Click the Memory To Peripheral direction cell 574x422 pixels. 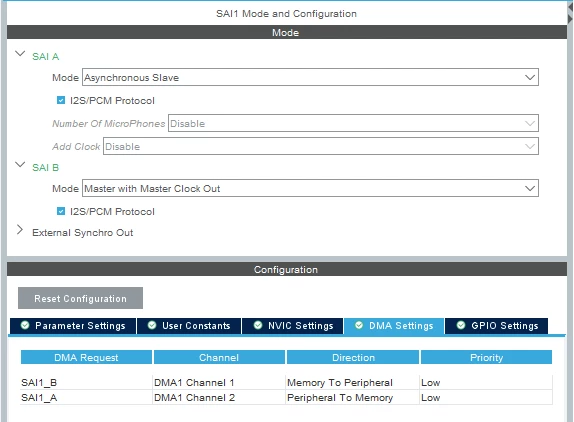[353, 382]
